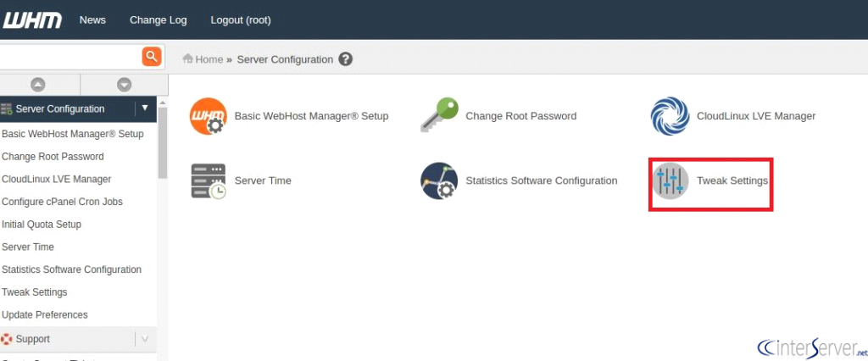This screenshot has height=361, width=868.
Task: Open the CloudLinux LVE Manager swirl icon
Action: coord(670,116)
